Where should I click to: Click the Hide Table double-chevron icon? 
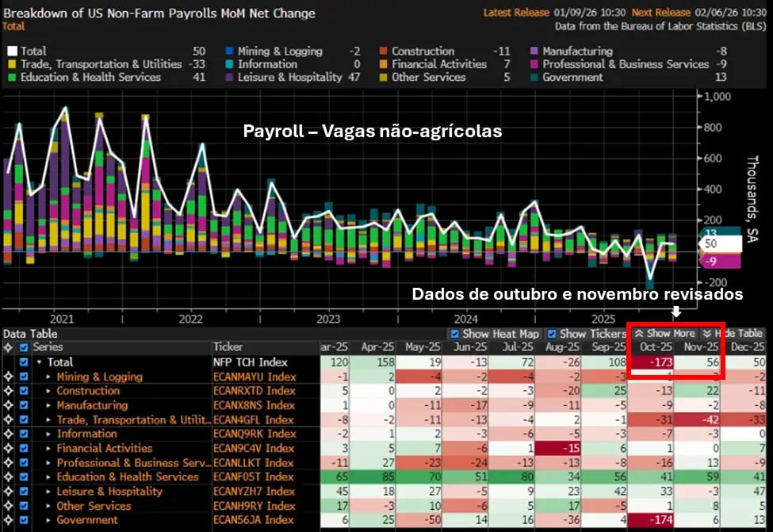[x=706, y=334]
